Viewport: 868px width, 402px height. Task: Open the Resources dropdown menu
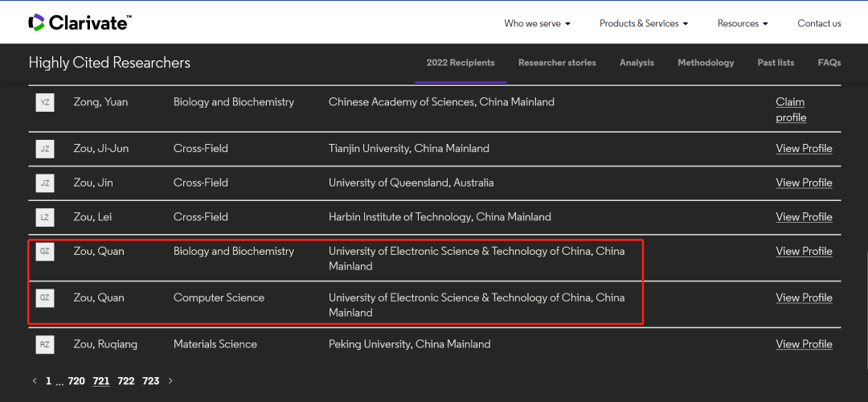tap(743, 23)
